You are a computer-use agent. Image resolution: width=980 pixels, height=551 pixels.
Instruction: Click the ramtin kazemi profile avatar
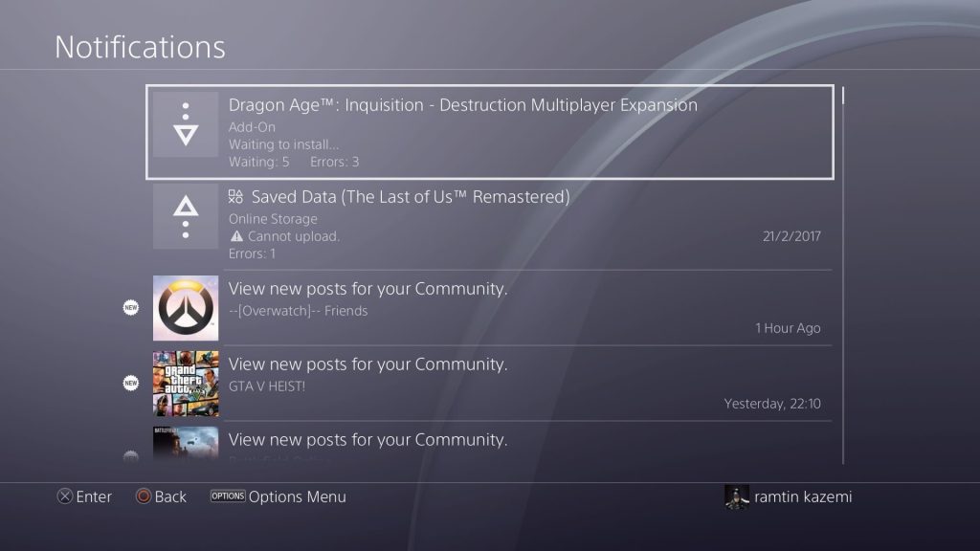click(736, 496)
